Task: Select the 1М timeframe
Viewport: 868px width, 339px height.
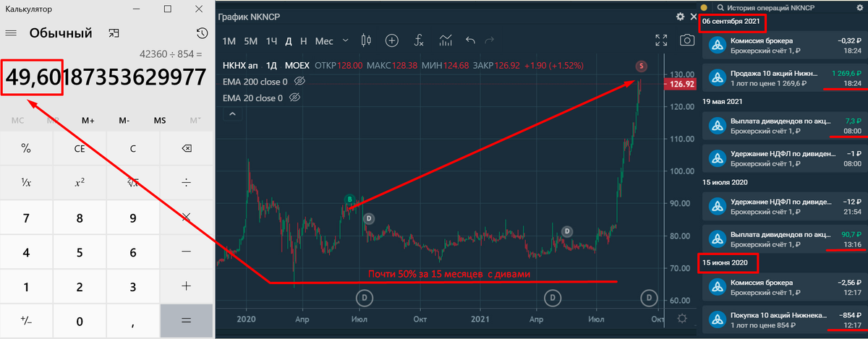Action: [x=229, y=41]
